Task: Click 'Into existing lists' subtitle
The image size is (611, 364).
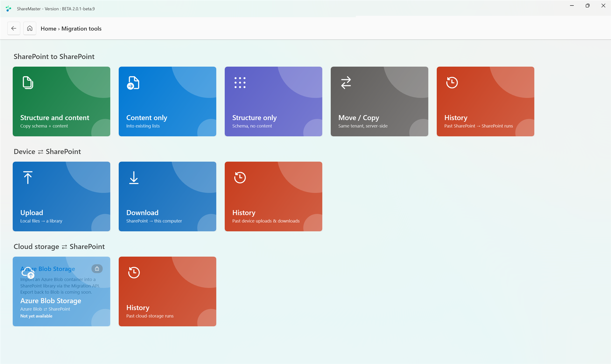Action: coord(143,126)
